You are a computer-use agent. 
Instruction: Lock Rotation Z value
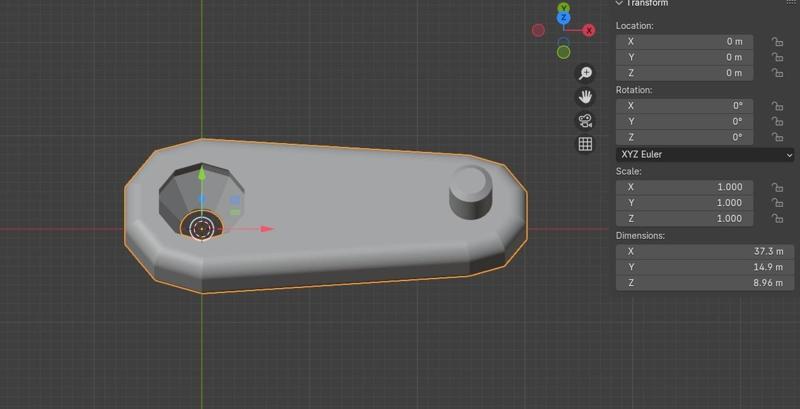point(777,138)
